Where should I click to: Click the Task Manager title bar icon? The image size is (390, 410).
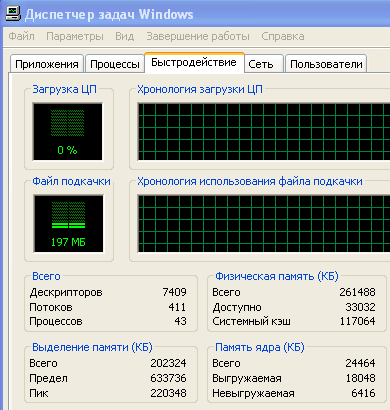pos(13,14)
